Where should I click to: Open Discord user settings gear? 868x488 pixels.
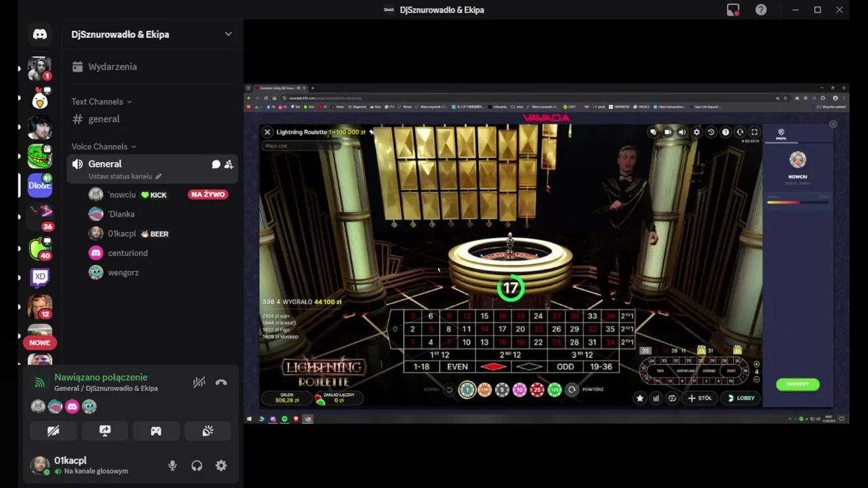click(x=221, y=466)
